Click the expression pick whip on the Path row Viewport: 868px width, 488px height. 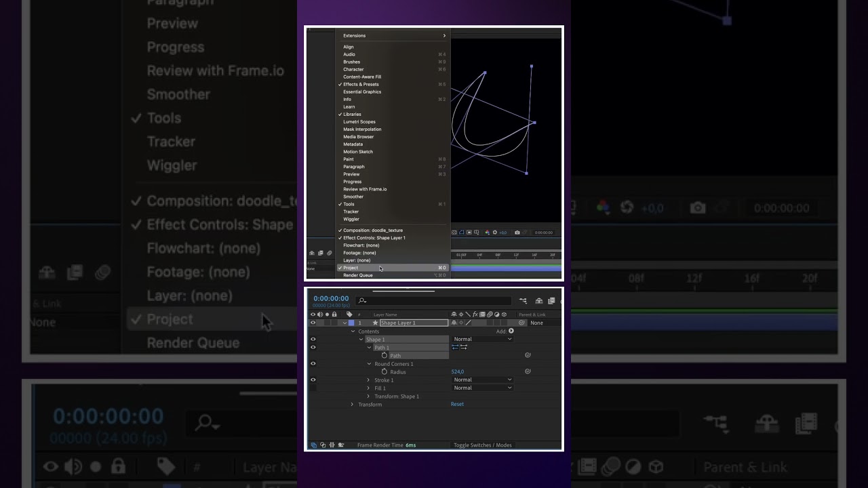(x=528, y=355)
